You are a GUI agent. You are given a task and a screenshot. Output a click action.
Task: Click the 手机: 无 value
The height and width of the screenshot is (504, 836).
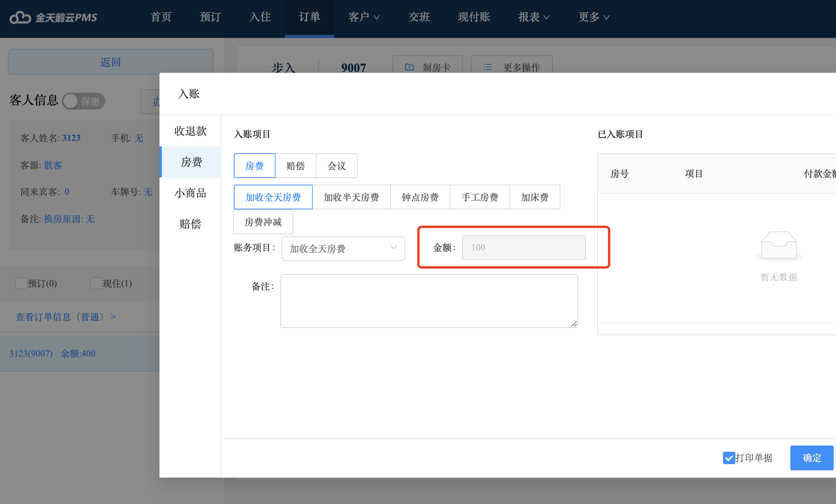pyautogui.click(x=139, y=138)
